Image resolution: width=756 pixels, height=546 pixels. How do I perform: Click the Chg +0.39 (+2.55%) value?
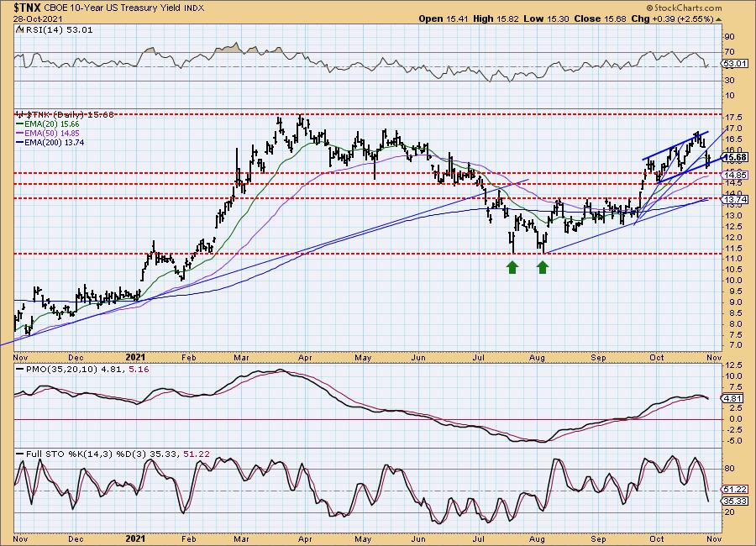[x=673, y=18]
